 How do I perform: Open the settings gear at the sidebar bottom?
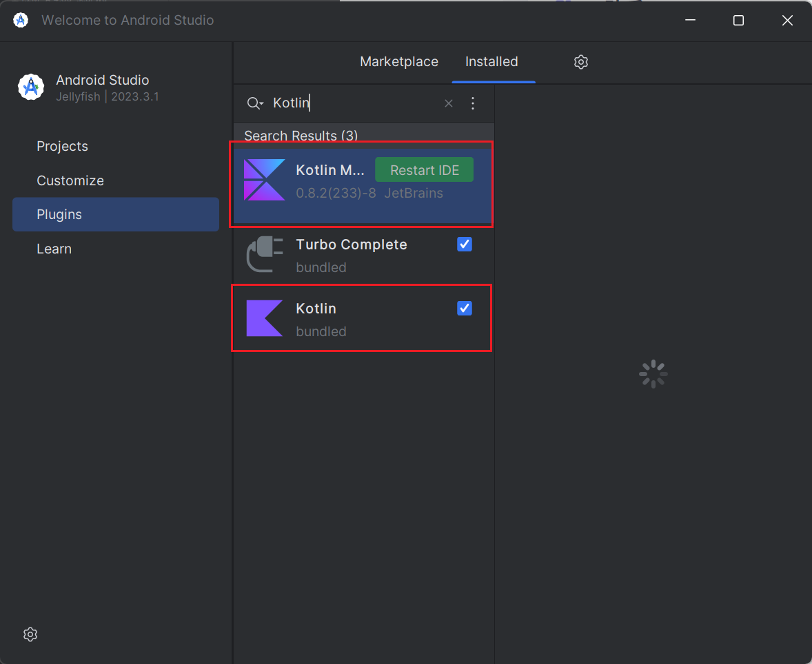[30, 634]
